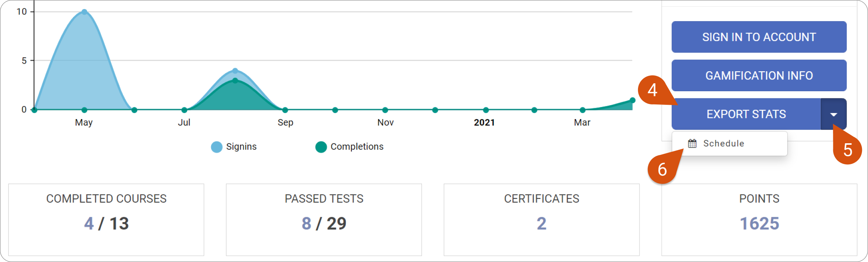Click Sign In To Account button
Screen dimensions: 868x262
(x=759, y=37)
